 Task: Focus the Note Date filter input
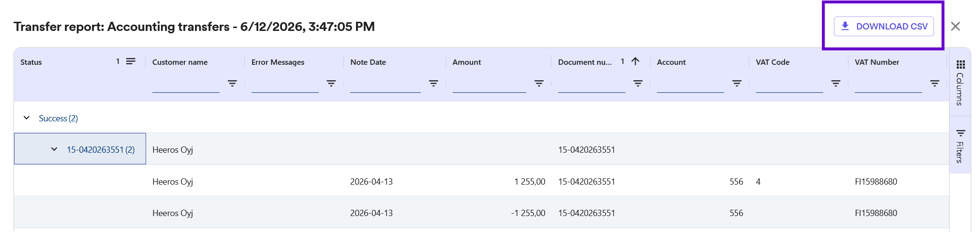click(x=386, y=84)
